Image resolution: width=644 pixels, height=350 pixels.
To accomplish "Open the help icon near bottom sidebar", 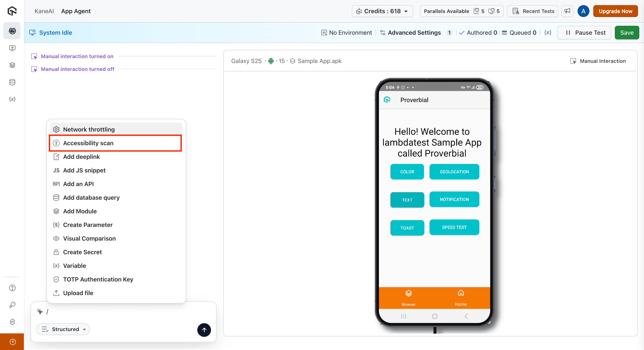I will coord(12,288).
